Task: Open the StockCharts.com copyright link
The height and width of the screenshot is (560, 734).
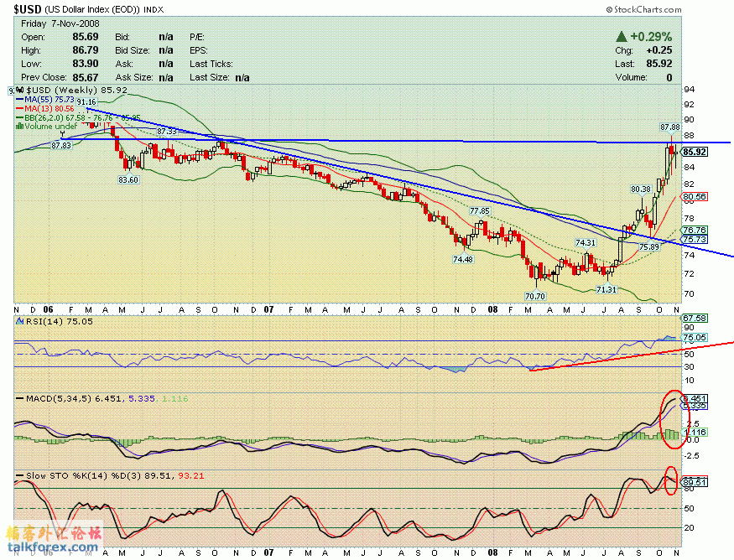Action: [643, 9]
